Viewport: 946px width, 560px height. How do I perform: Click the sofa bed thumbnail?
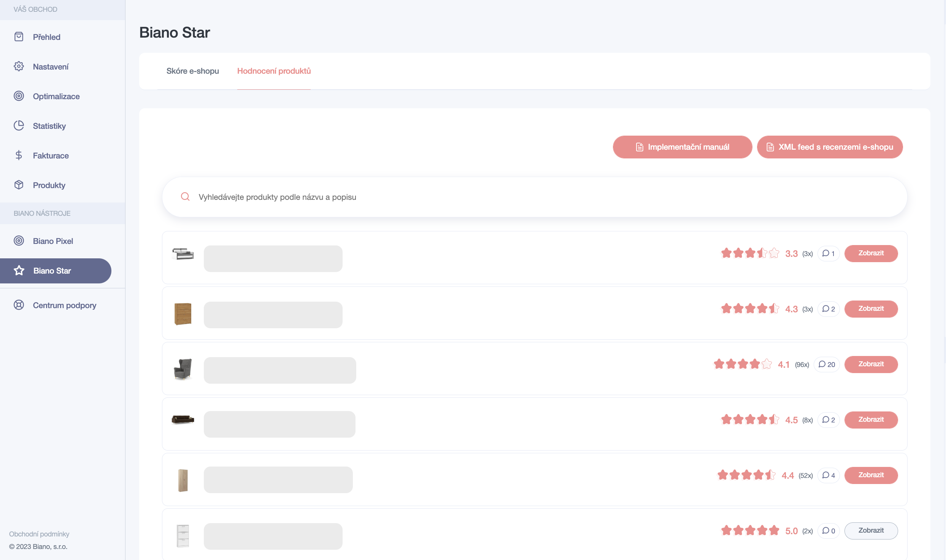tap(183, 253)
